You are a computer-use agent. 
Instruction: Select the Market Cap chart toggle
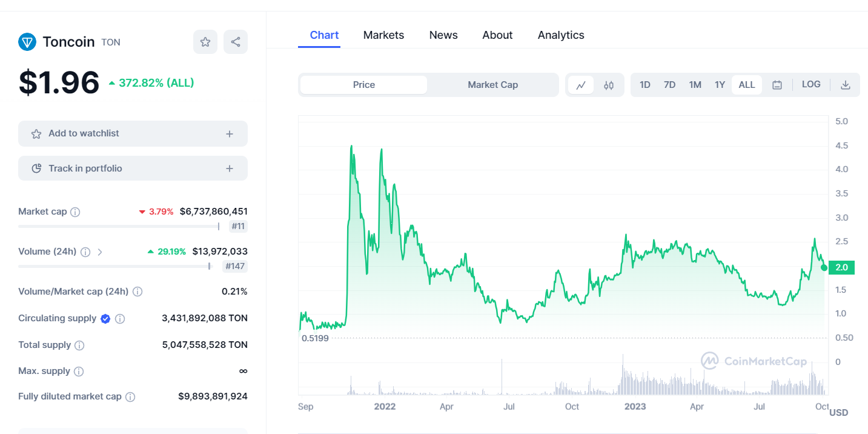click(492, 85)
